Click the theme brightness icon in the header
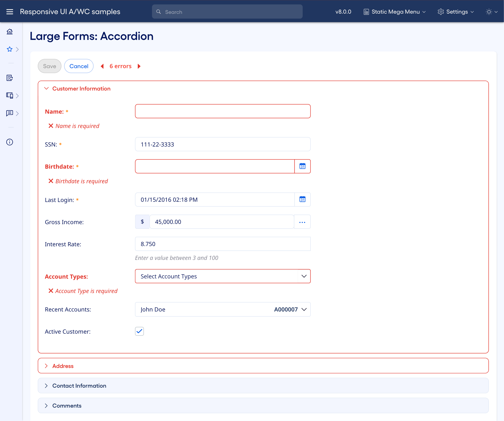The width and height of the screenshot is (504, 421). tap(489, 11)
